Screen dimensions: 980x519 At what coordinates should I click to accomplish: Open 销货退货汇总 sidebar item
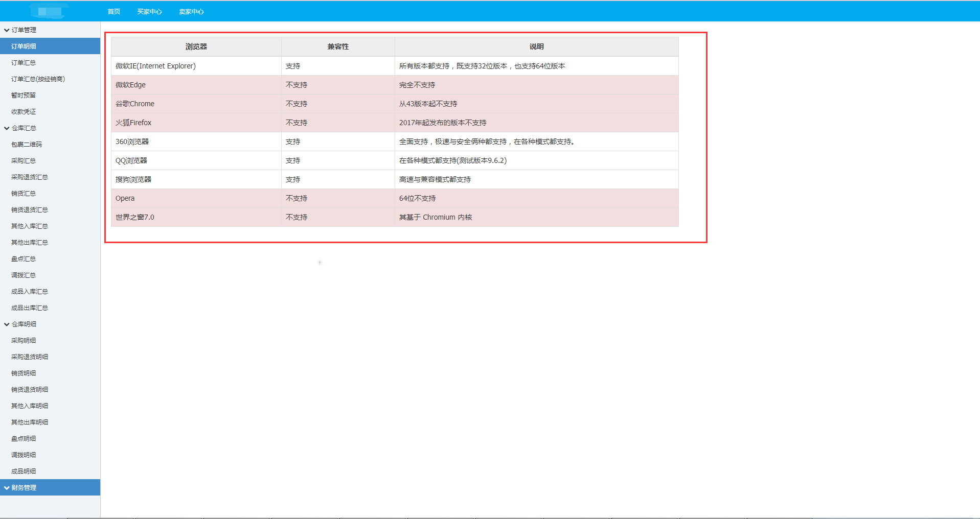click(50, 209)
